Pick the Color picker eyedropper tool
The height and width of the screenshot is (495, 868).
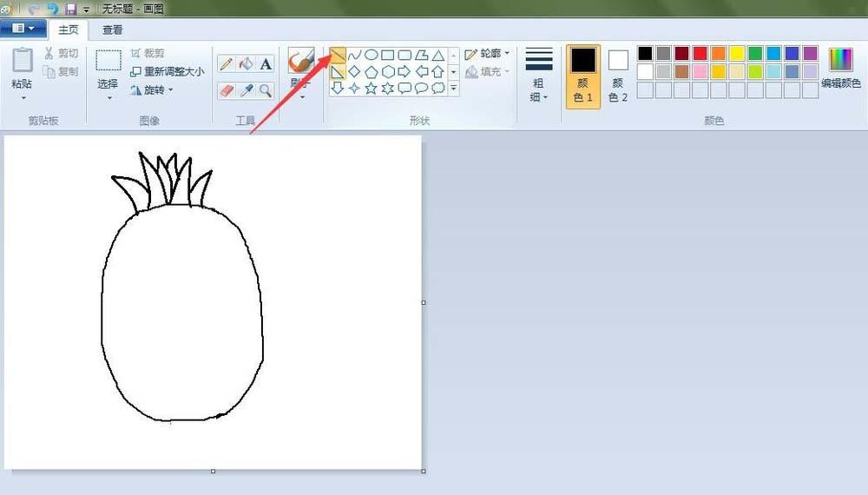(x=246, y=89)
